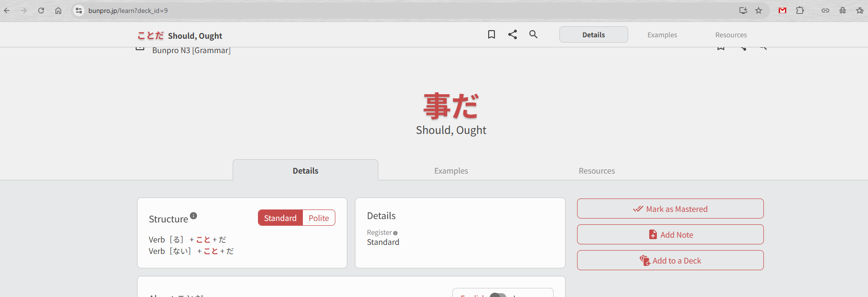The height and width of the screenshot is (297, 868).
Task: Click Mark as Mastered button
Action: [x=670, y=209]
